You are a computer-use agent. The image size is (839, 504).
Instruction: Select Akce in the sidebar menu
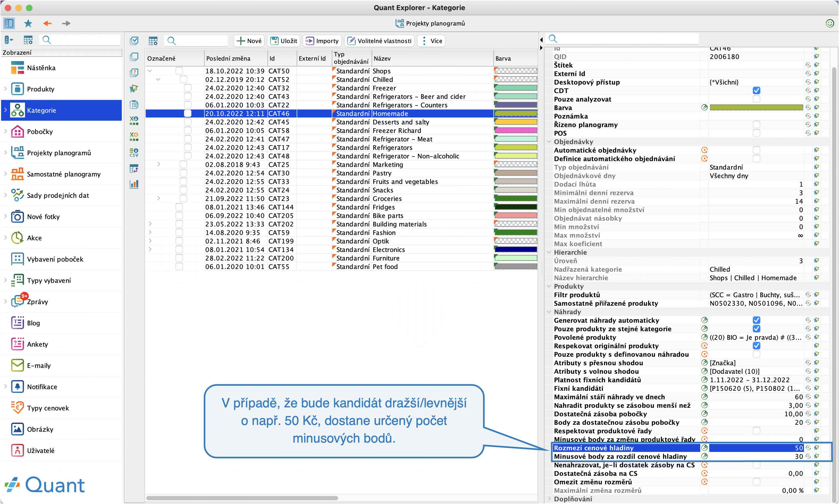point(61,238)
